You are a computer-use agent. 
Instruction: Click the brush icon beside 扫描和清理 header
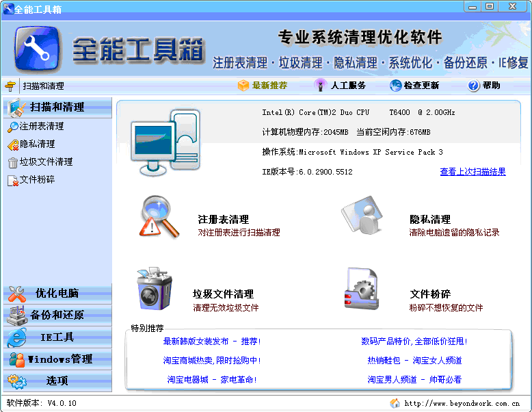click(16, 107)
